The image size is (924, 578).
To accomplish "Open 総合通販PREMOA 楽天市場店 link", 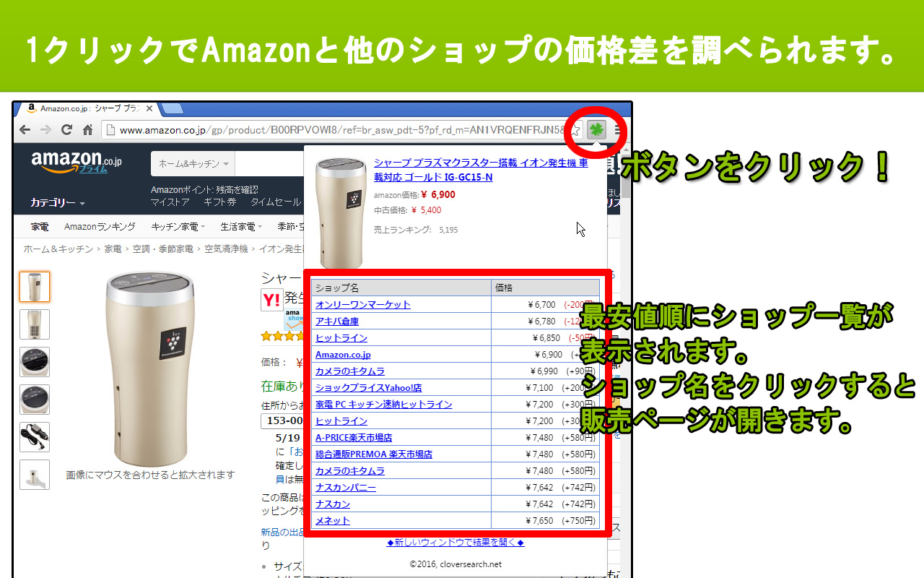I will 374,454.
